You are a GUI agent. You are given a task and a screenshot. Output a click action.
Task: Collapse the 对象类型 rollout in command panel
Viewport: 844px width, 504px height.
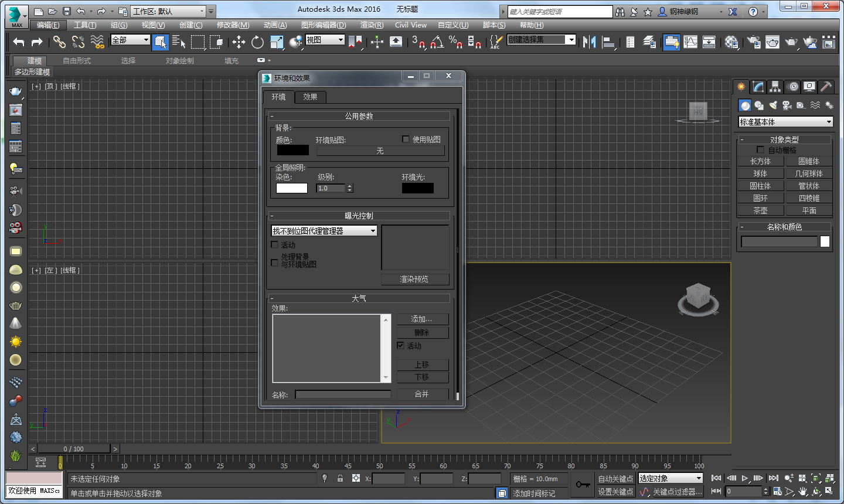point(784,139)
